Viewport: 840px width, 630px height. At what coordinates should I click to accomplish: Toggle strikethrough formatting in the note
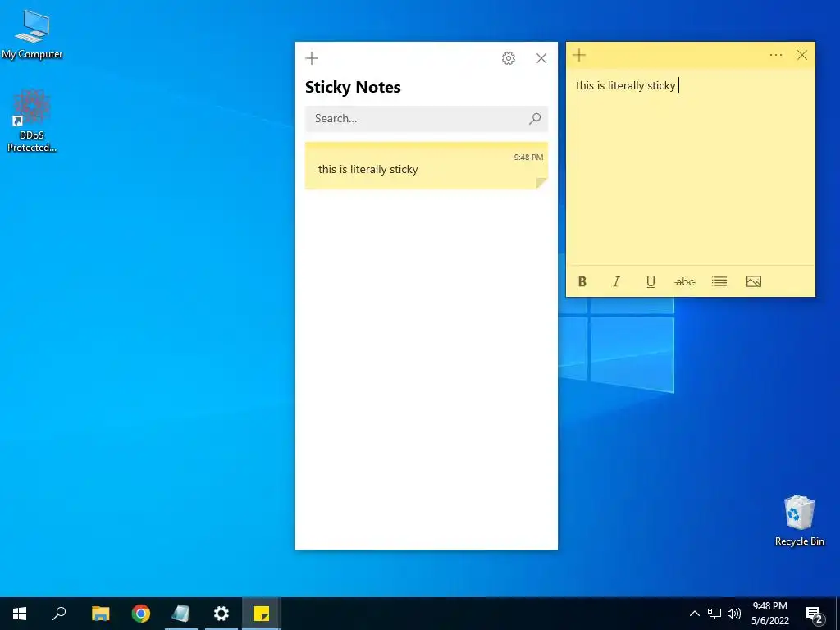point(685,282)
